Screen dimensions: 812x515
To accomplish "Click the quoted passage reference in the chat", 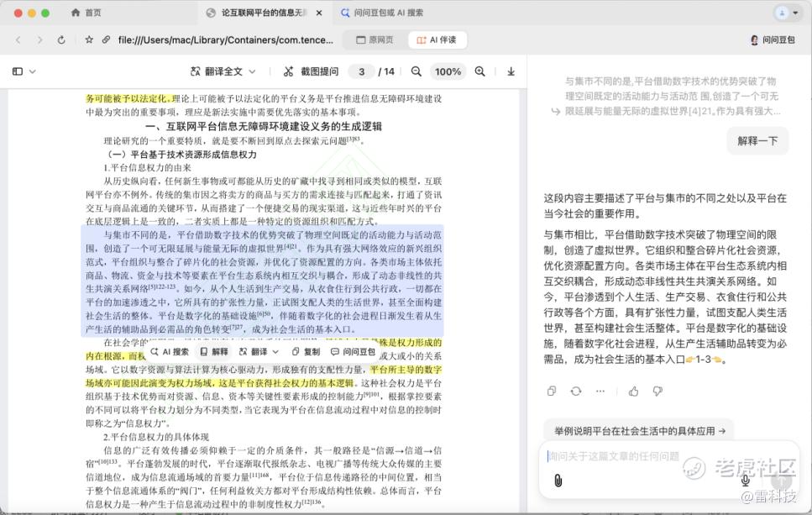I will tap(666, 97).
